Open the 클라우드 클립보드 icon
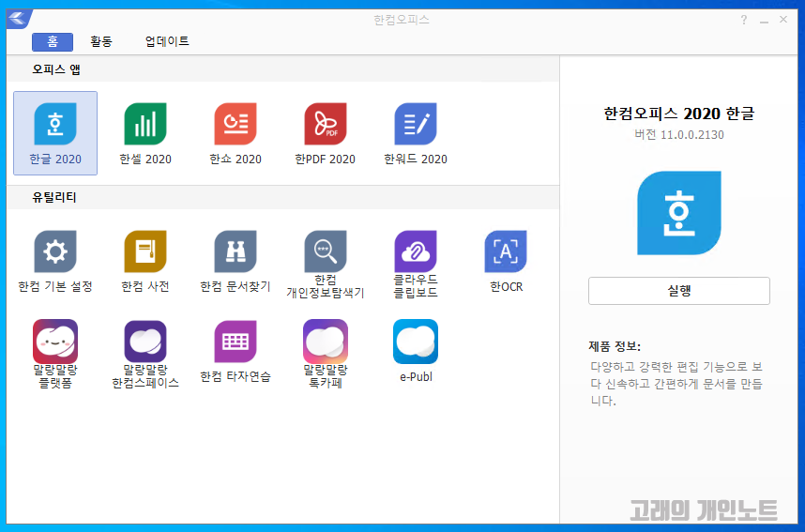Image resolution: width=805 pixels, height=532 pixels. [x=416, y=251]
